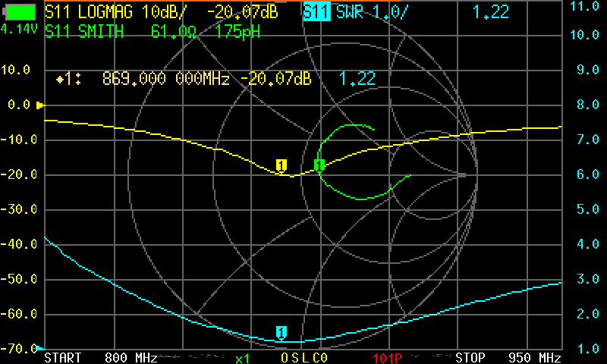Select the highlighted S11 SWR channel badge
The height and width of the screenshot is (364, 607).
pos(316,12)
